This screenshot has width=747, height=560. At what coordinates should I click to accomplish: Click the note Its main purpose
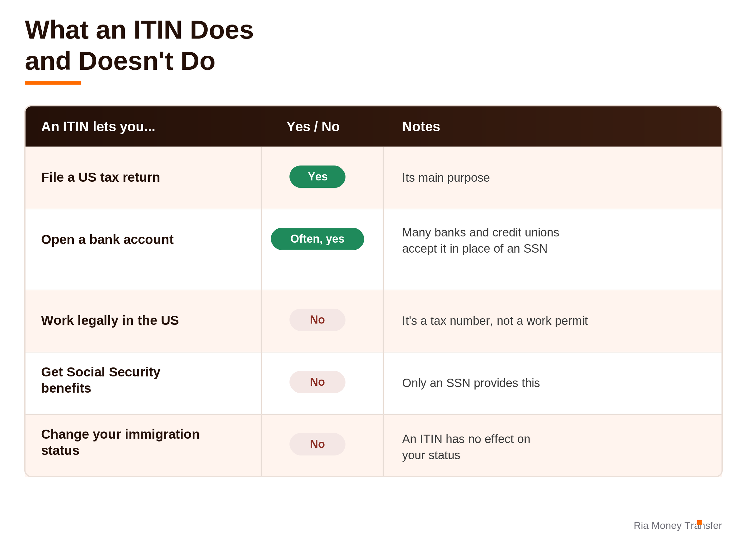coord(446,178)
